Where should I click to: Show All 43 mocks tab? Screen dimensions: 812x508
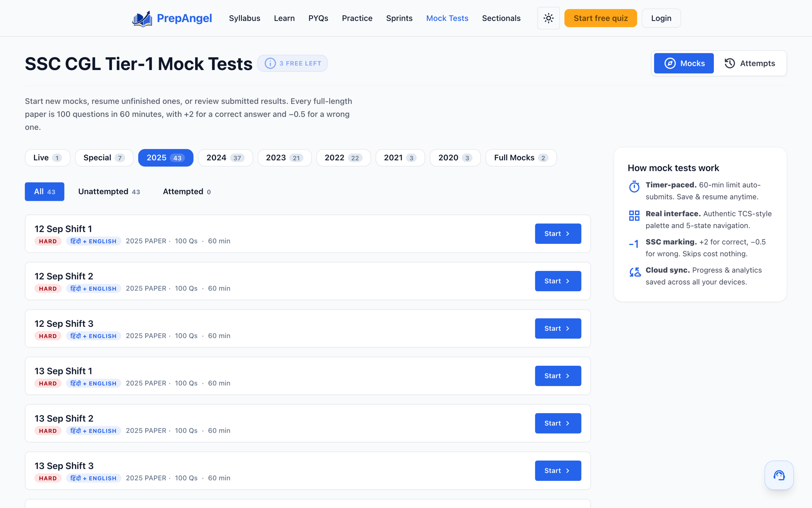tap(44, 192)
